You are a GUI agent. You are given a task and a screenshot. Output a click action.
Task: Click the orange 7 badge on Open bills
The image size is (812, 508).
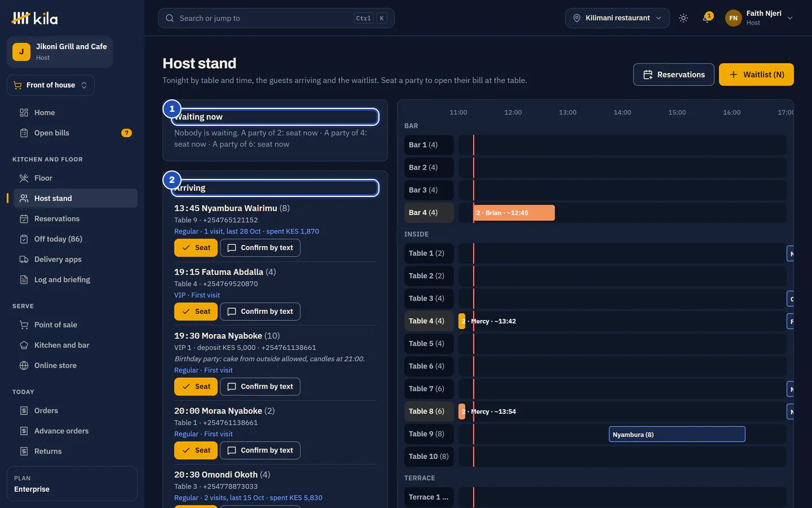126,133
